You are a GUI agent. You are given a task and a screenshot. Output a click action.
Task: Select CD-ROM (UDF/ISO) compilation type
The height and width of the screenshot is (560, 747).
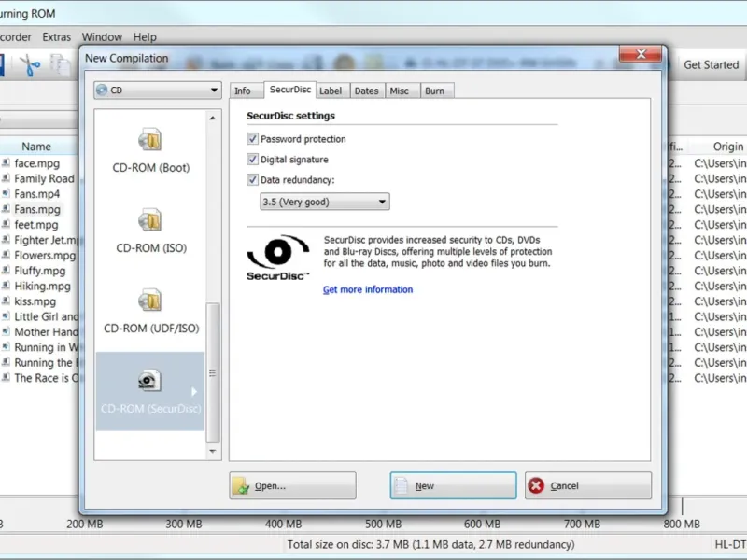(150, 312)
